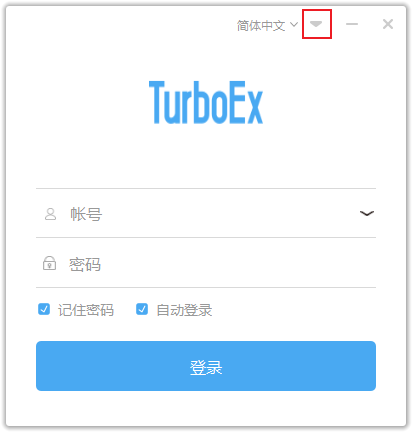
Task: Click the white 登录 text on the blue button
Action: 206,367
